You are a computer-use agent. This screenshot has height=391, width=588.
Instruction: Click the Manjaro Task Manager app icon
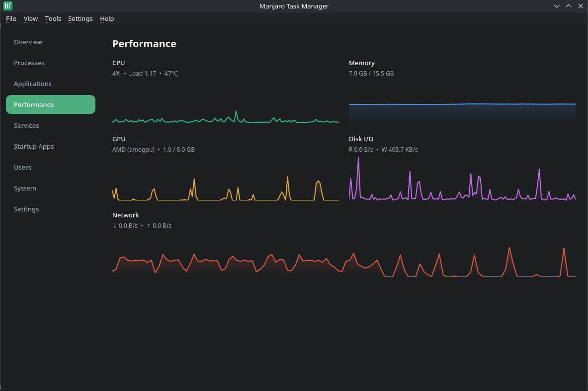[x=8, y=6]
